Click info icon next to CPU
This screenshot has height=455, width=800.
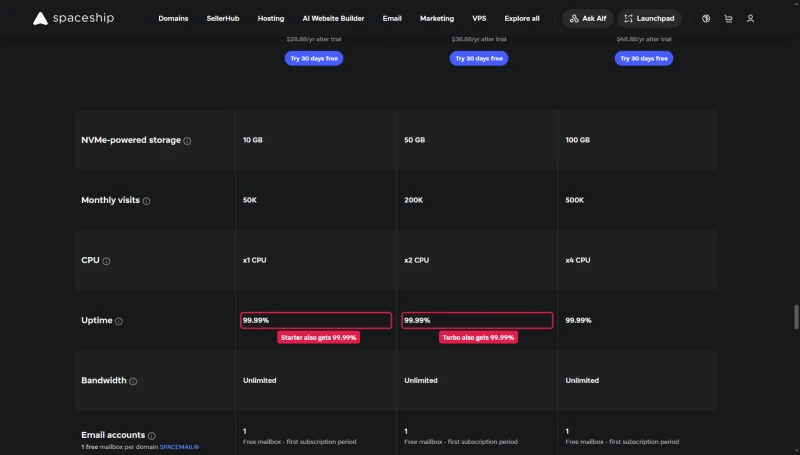[x=106, y=261]
